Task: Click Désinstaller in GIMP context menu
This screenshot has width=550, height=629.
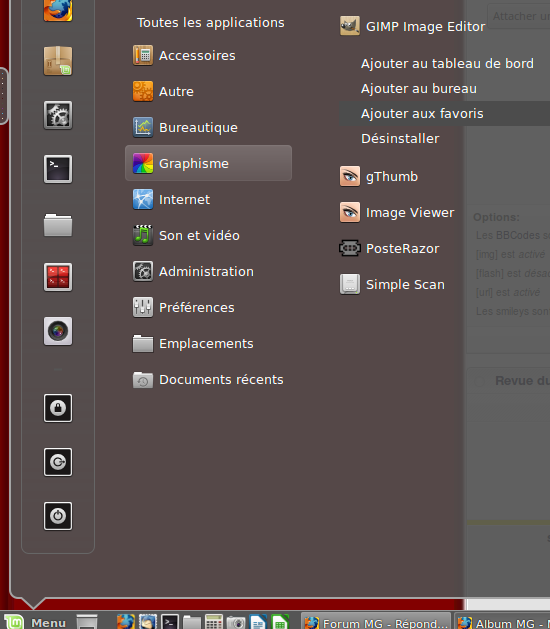Action: [400, 138]
